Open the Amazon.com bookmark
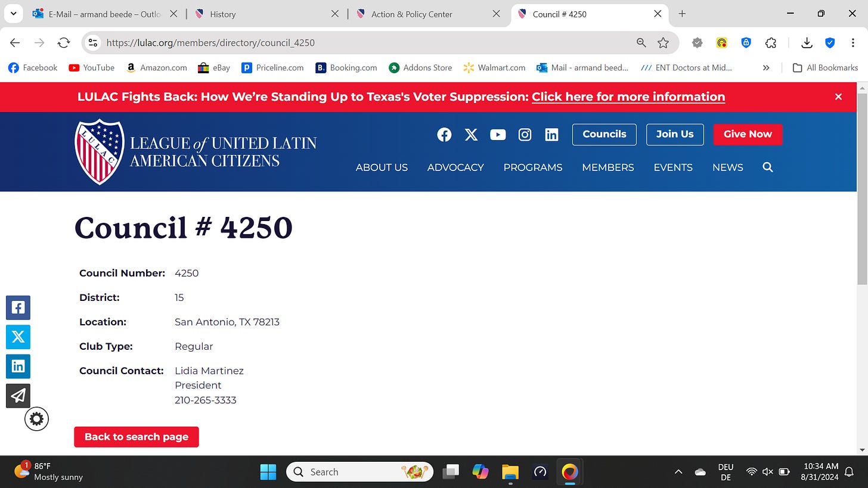This screenshot has height=488, width=868. (156, 68)
